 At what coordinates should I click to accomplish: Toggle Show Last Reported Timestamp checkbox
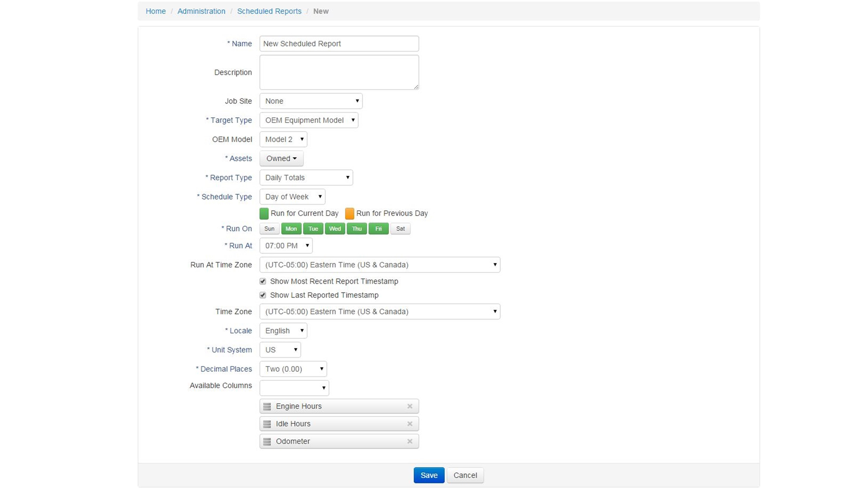(263, 295)
